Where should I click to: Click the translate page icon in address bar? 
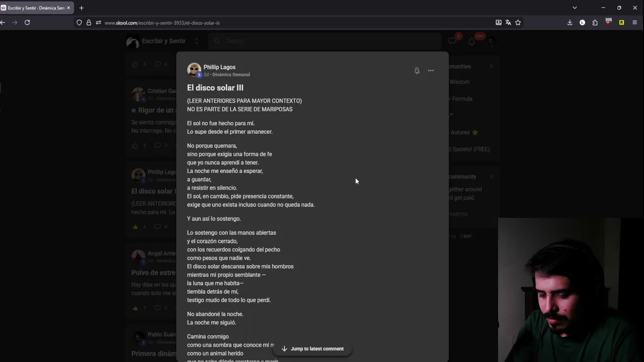click(508, 23)
